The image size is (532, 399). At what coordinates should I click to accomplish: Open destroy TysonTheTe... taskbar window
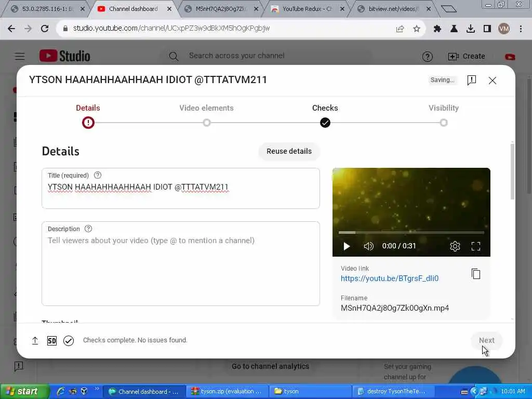tap(394, 392)
